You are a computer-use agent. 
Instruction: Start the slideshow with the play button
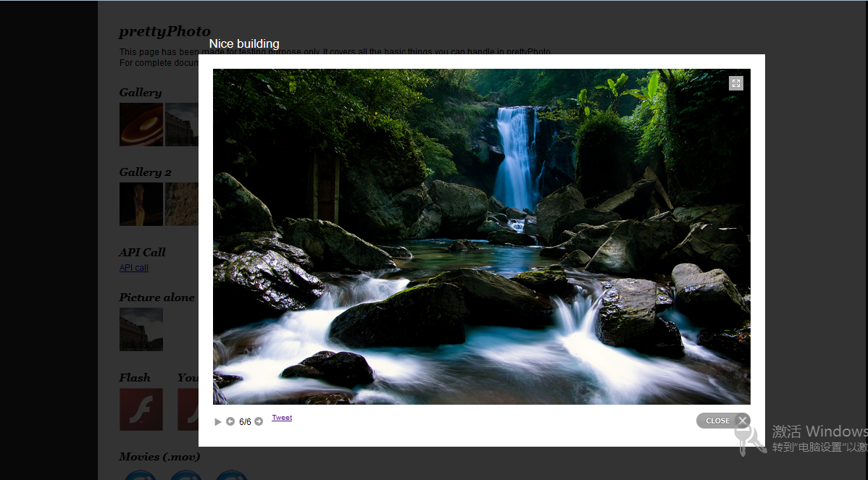pyautogui.click(x=217, y=422)
